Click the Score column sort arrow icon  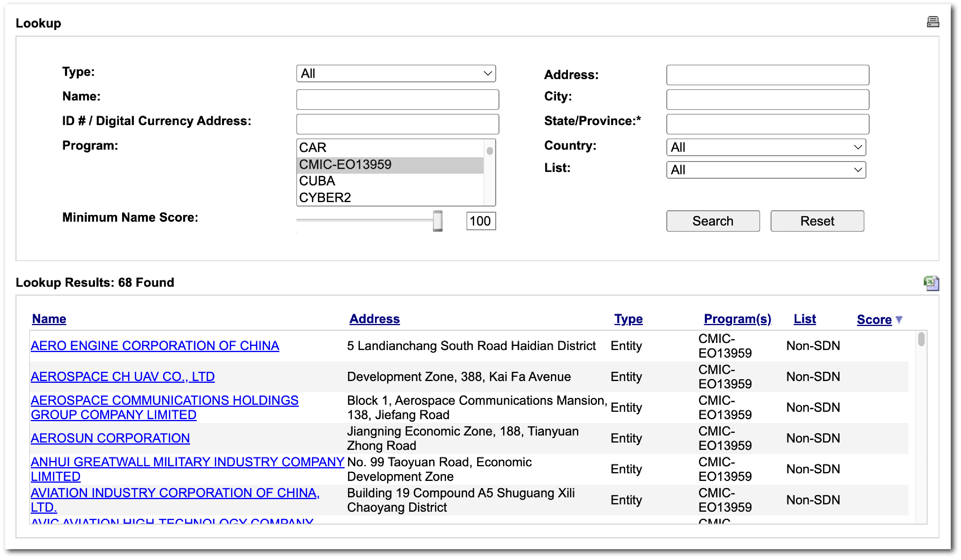point(899,320)
